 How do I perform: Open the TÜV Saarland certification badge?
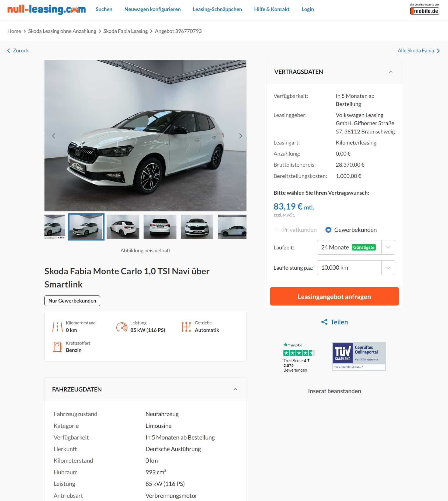pos(359,356)
